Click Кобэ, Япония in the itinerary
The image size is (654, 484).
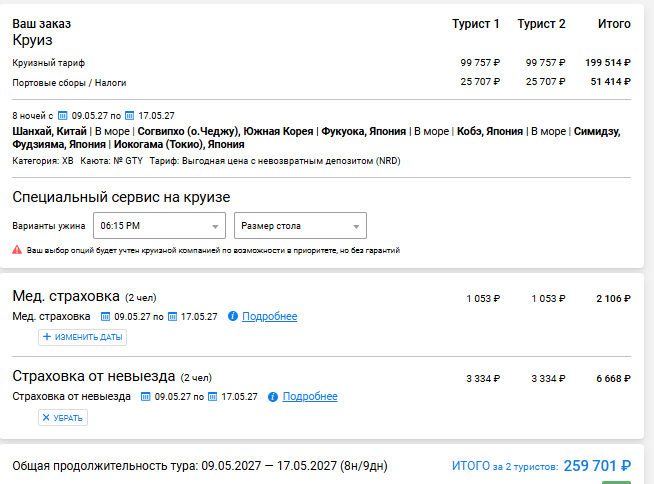(490, 131)
